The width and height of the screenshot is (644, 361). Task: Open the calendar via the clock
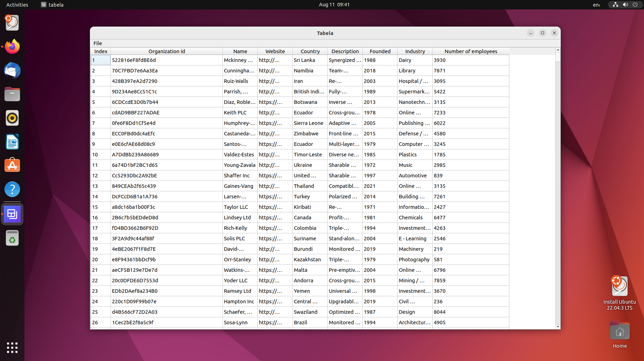coord(334,5)
